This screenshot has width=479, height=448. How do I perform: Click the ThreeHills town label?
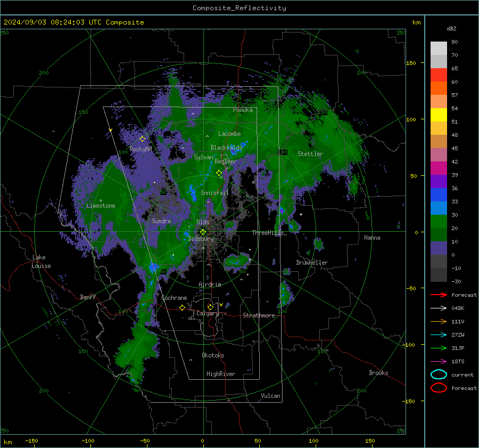(268, 233)
